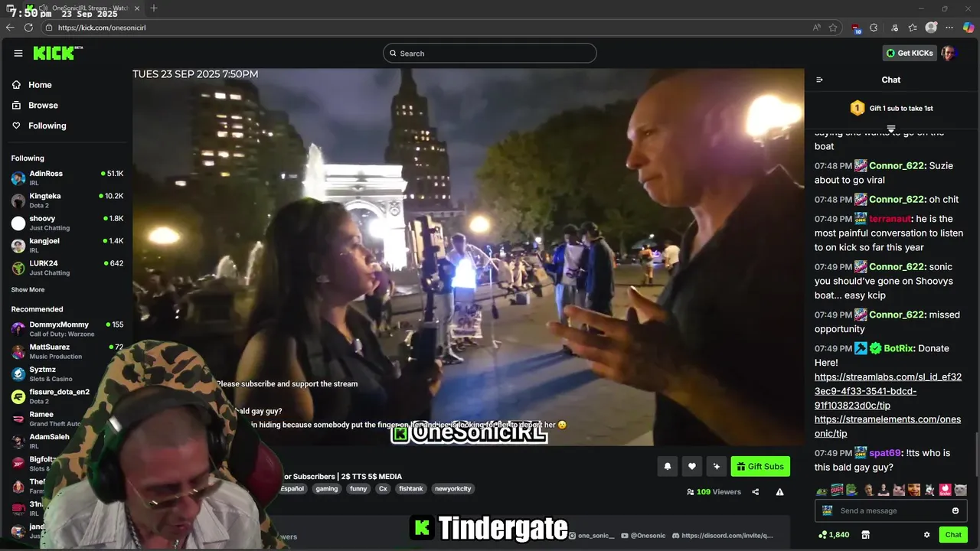Click the browser address bar URL

coord(101,28)
